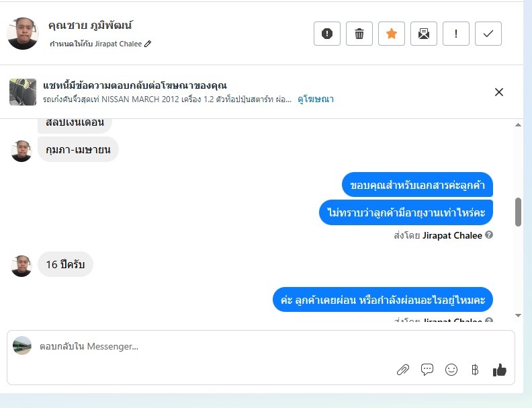Screen dimensions: 532x408
Task: Dismiss the ad reply banner
Action: [498, 92]
